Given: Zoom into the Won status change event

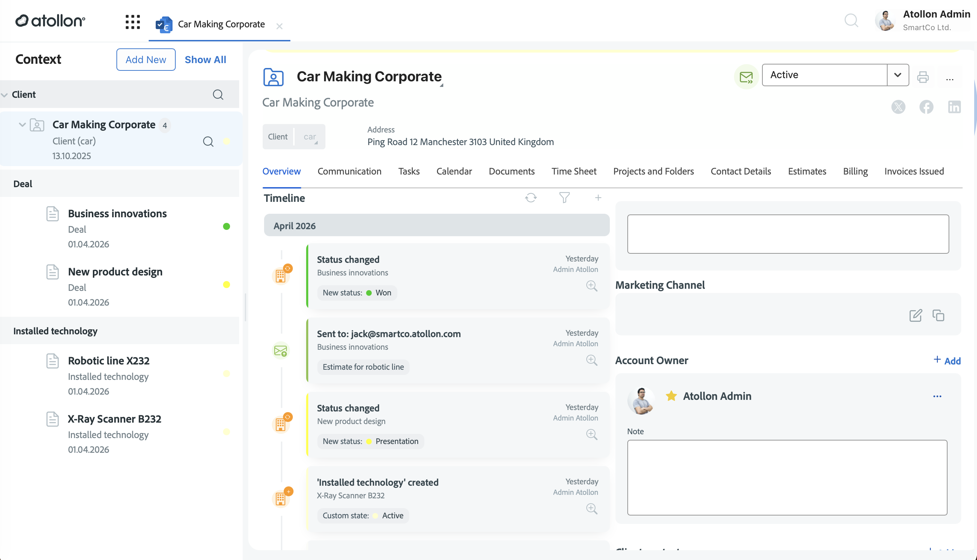Looking at the screenshot, I should tap(592, 286).
